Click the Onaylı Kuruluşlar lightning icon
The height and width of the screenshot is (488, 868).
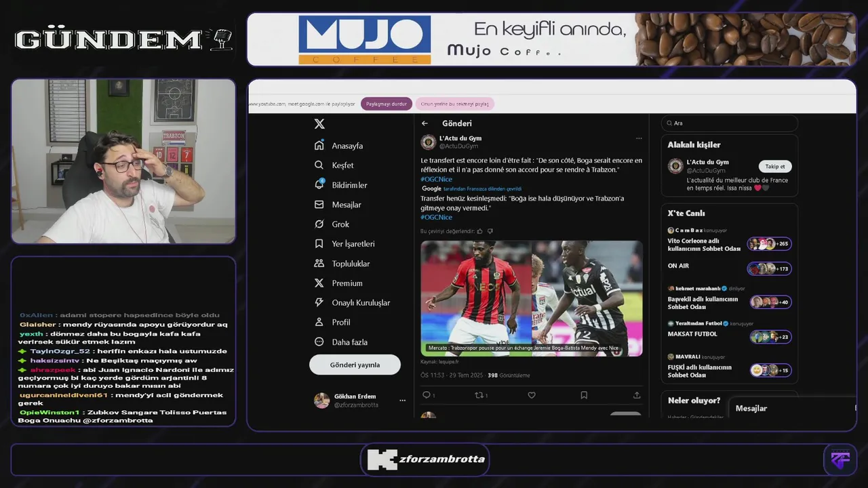click(x=319, y=303)
